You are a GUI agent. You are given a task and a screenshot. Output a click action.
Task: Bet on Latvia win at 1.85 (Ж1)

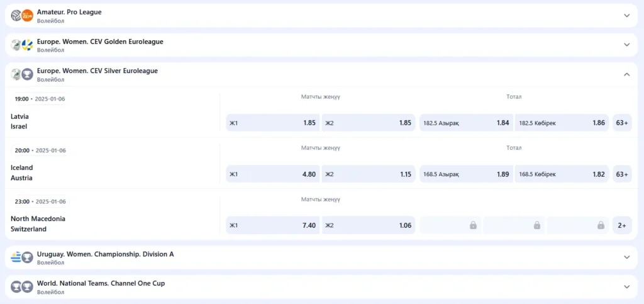[x=272, y=123]
